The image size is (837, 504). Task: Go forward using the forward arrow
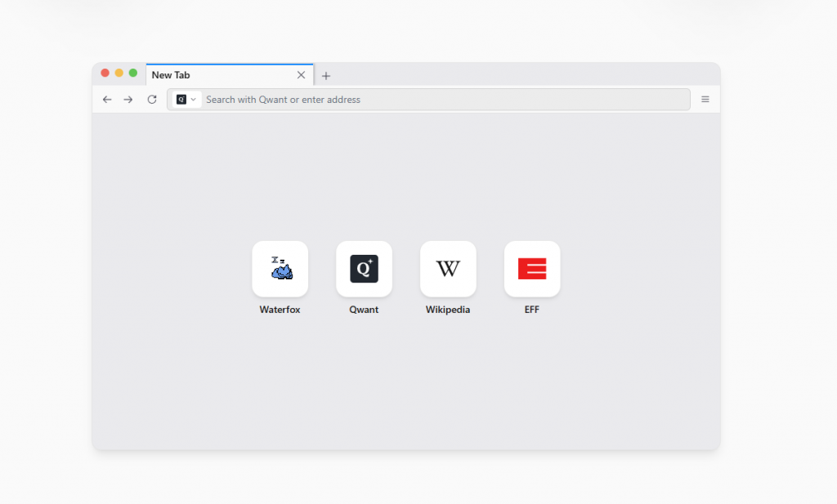(128, 100)
